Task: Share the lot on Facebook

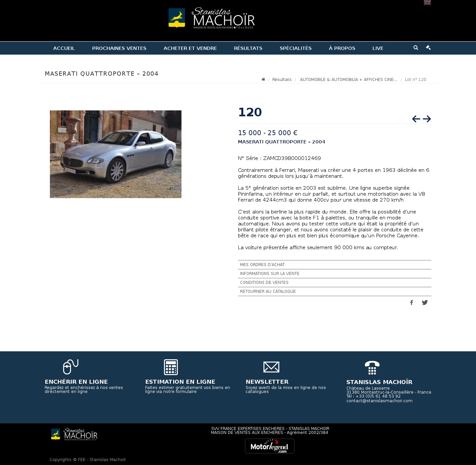Action: coord(412,302)
